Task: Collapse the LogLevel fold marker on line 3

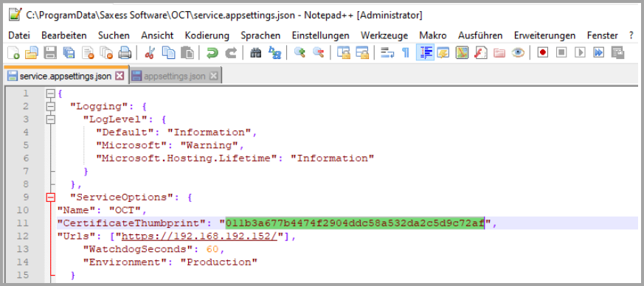Action: (50, 119)
